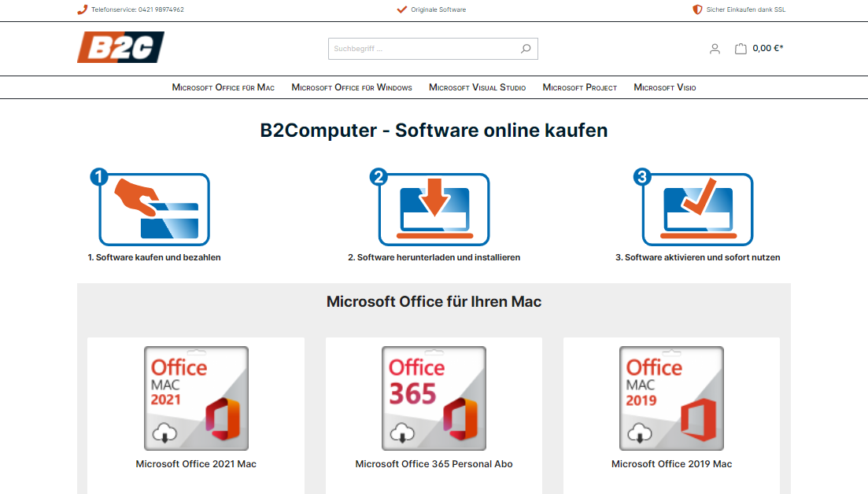
Task: Click Sicher Einkaufen dank SSL text
Action: click(x=746, y=9)
